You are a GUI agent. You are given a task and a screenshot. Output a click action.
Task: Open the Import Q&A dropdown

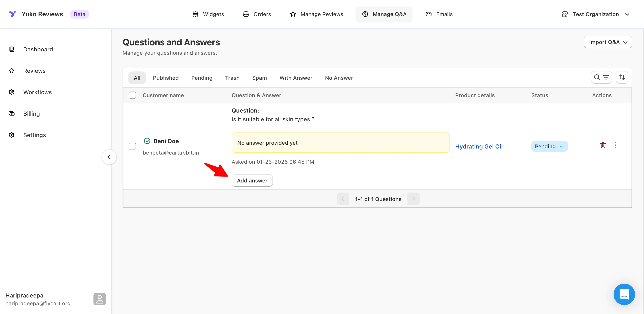608,42
